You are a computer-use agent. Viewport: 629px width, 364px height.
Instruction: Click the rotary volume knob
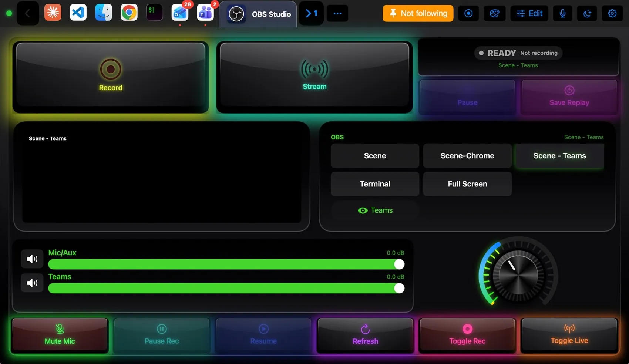pos(518,275)
